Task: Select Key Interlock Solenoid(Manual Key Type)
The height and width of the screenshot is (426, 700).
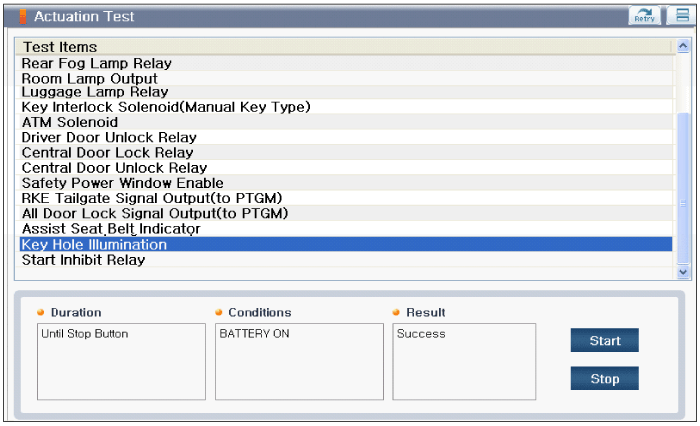Action: (165, 107)
